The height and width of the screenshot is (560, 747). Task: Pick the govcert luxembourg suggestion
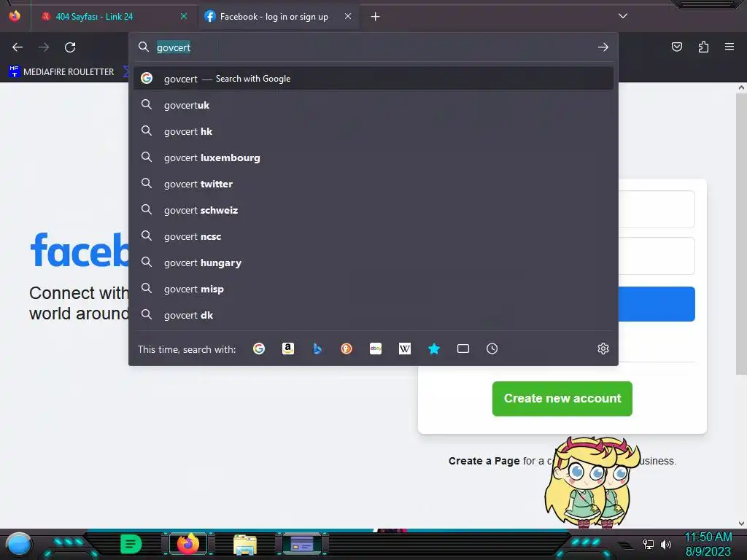point(373,157)
